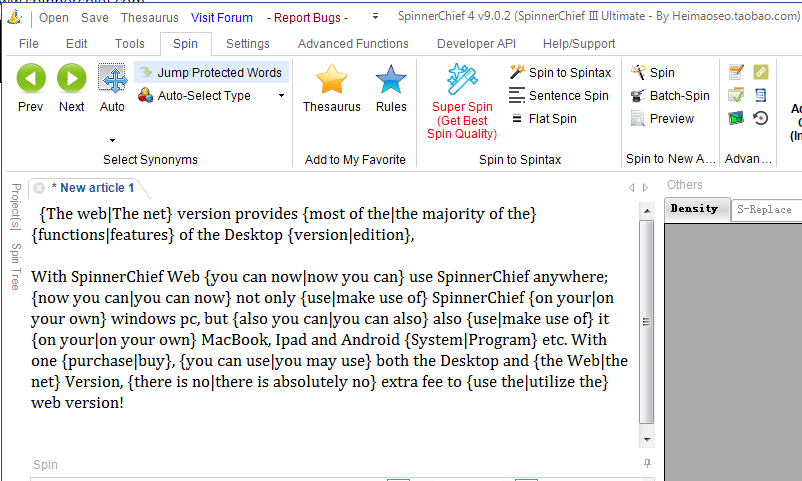Click the green Prev arrow icon
Screen dimensions: 802x481
31,78
